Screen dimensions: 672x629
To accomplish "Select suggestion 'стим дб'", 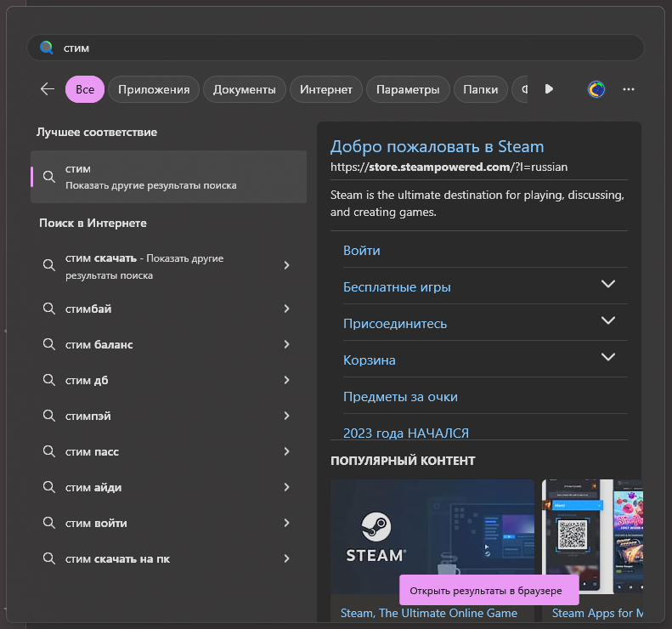I will pos(168,380).
